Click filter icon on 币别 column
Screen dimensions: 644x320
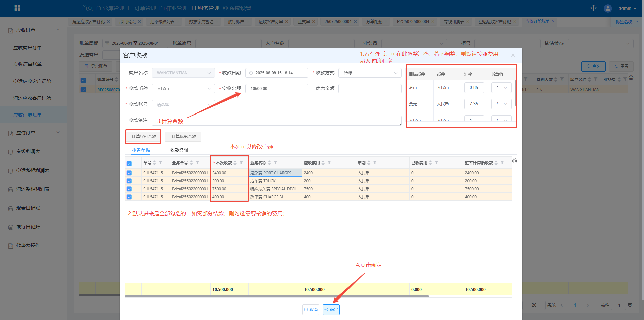pos(375,163)
